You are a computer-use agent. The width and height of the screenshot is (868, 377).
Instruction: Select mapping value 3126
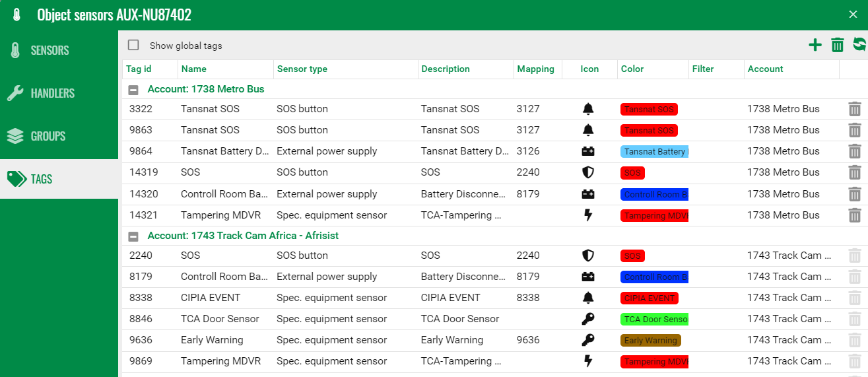click(528, 151)
